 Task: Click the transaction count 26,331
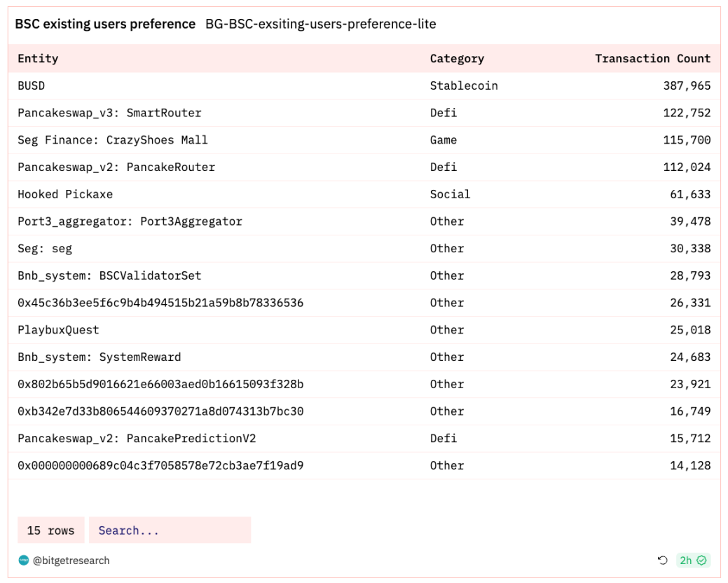690,303
